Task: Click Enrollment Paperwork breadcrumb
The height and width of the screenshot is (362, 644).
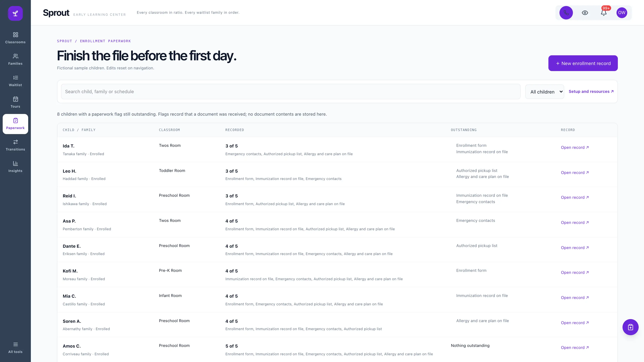Action: pos(105,41)
